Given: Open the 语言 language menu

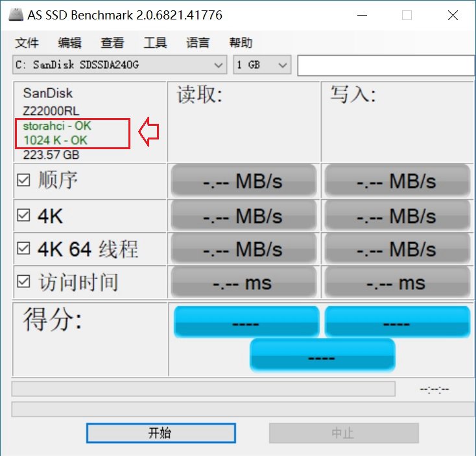Looking at the screenshot, I should click(x=198, y=43).
